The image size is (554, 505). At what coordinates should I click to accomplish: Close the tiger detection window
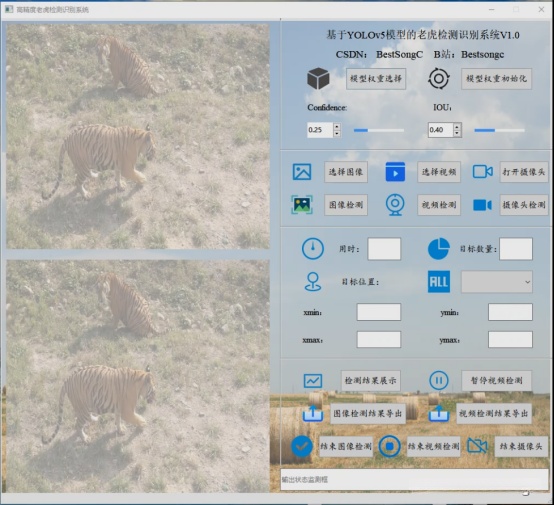[541, 10]
